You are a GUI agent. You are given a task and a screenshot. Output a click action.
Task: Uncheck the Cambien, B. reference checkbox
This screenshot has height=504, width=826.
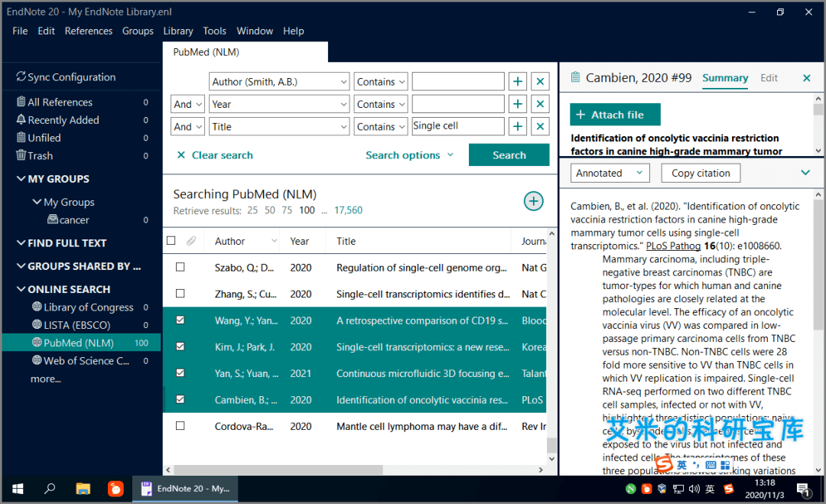click(x=180, y=399)
